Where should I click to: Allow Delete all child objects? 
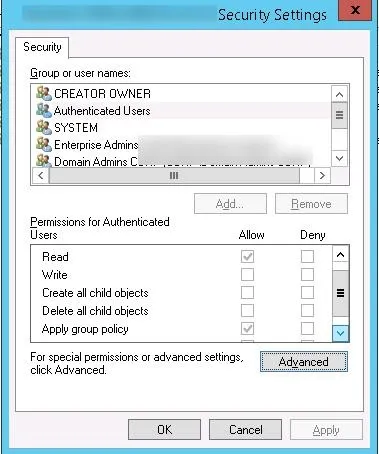247,311
